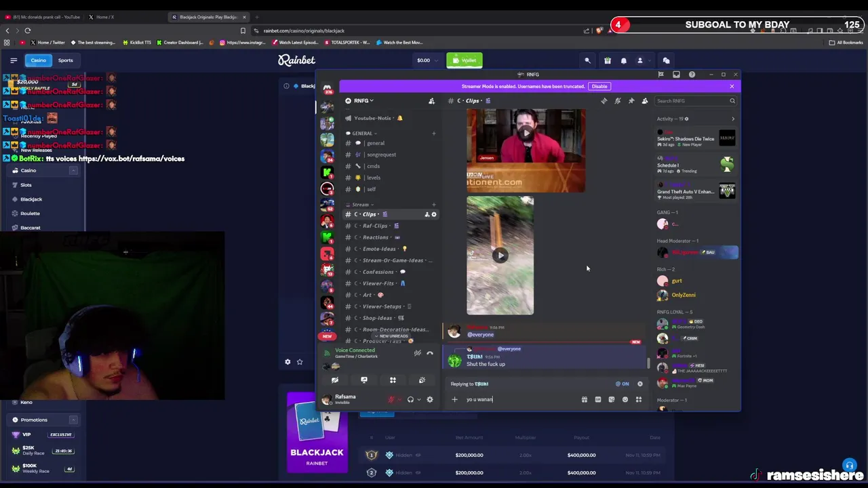Image resolution: width=868 pixels, height=488 pixels.
Task: Show pinned messages in Discord
Action: [x=631, y=101]
